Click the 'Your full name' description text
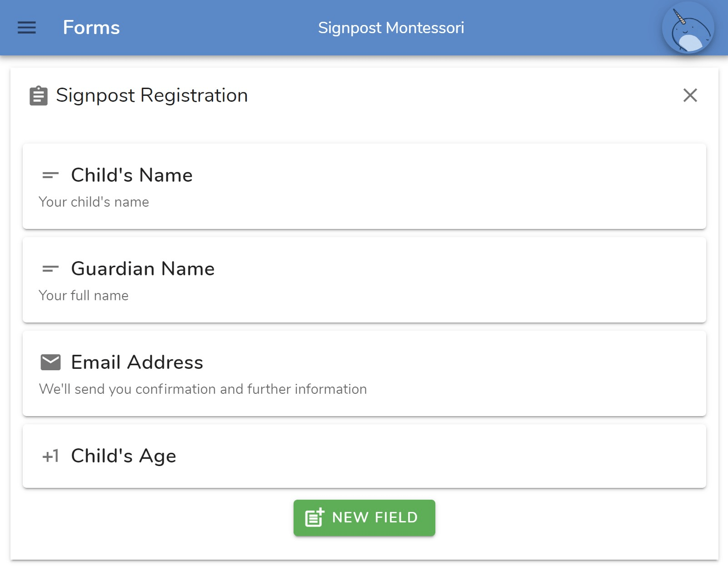This screenshot has height=581, width=728. [x=84, y=296]
